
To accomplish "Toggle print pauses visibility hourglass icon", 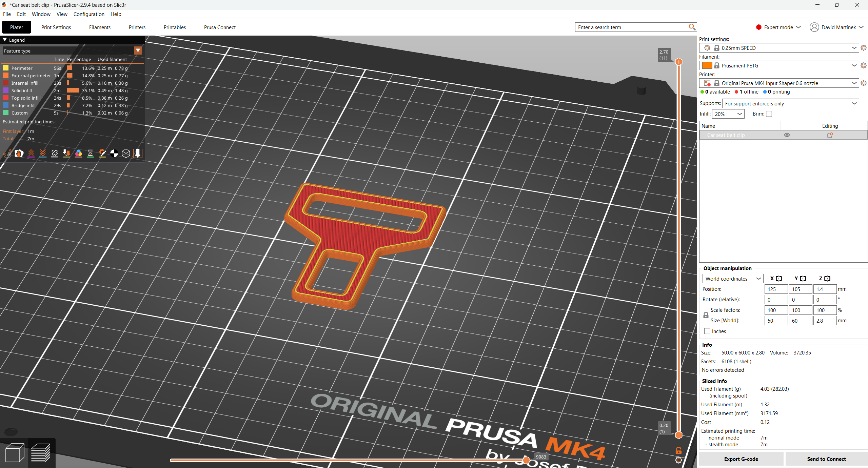I will click(90, 154).
